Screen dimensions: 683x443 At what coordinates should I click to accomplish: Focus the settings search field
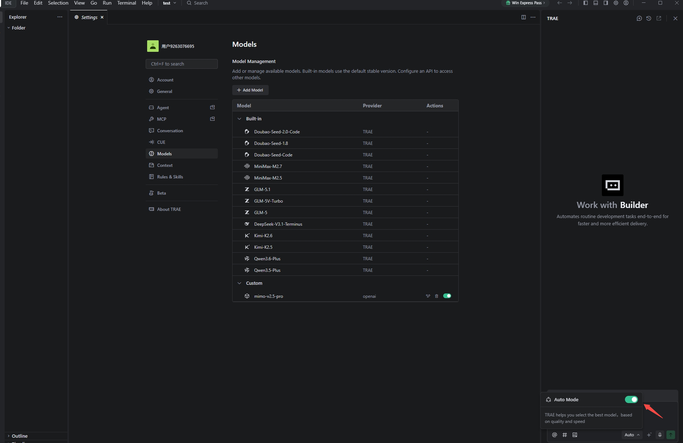(182, 64)
